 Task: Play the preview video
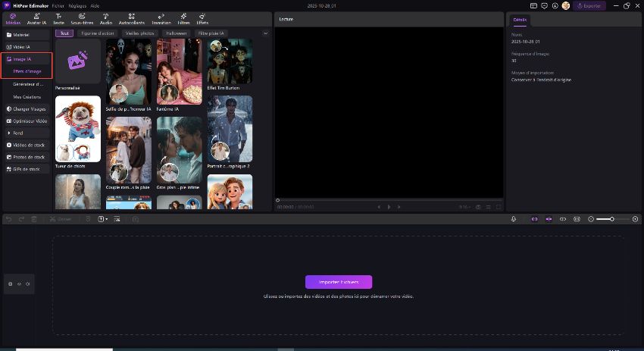tap(389, 207)
